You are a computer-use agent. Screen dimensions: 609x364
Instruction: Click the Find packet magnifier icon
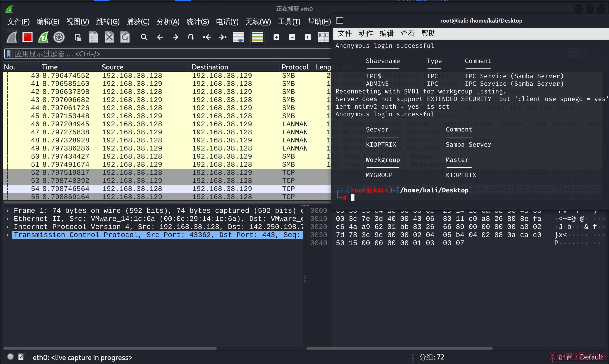(x=144, y=37)
